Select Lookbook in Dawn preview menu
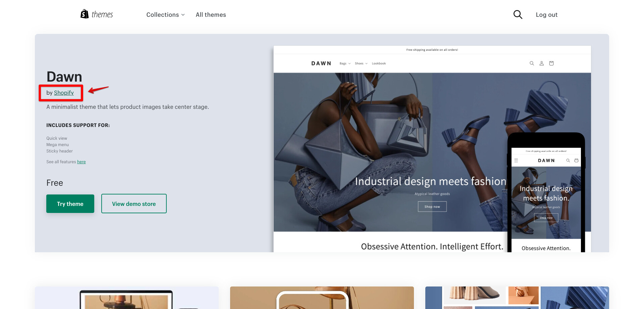 tap(379, 63)
